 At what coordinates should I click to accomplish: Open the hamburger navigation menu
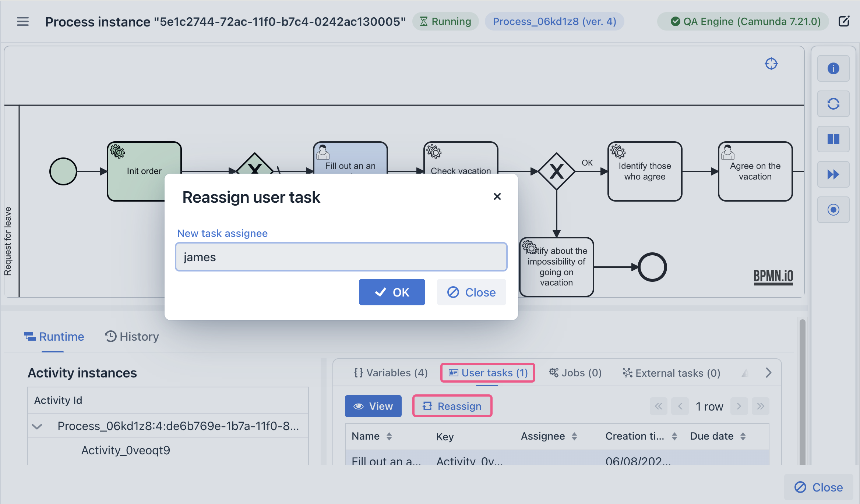coord(23,22)
